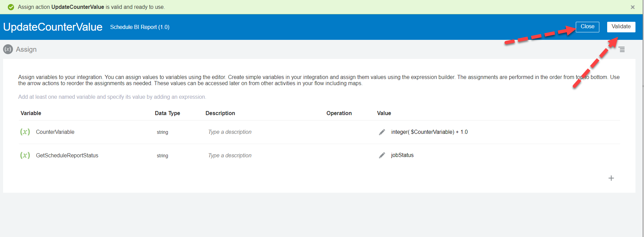
Task: Click the Validate button
Action: 621,27
